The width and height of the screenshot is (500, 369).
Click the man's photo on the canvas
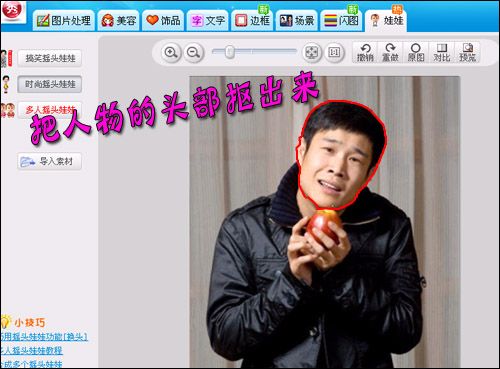[x=325, y=222]
